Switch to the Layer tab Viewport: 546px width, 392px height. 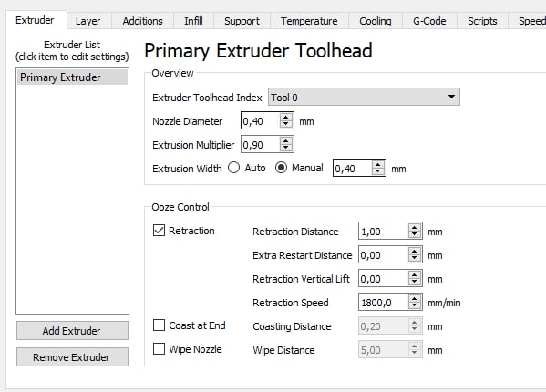(88, 21)
